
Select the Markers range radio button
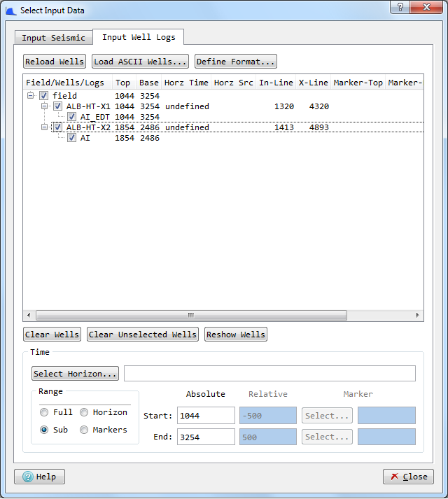click(x=84, y=430)
